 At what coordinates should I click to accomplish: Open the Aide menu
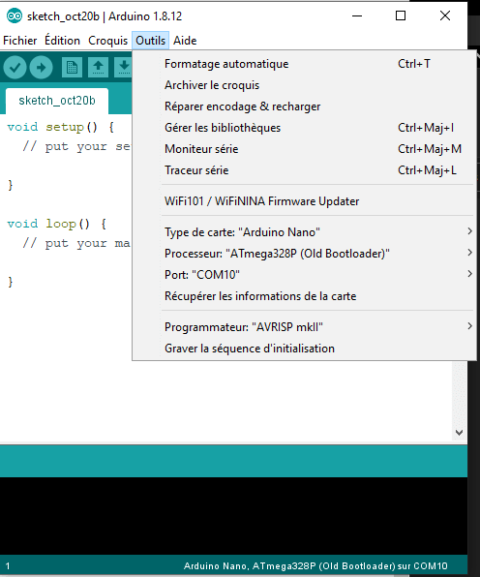(185, 40)
